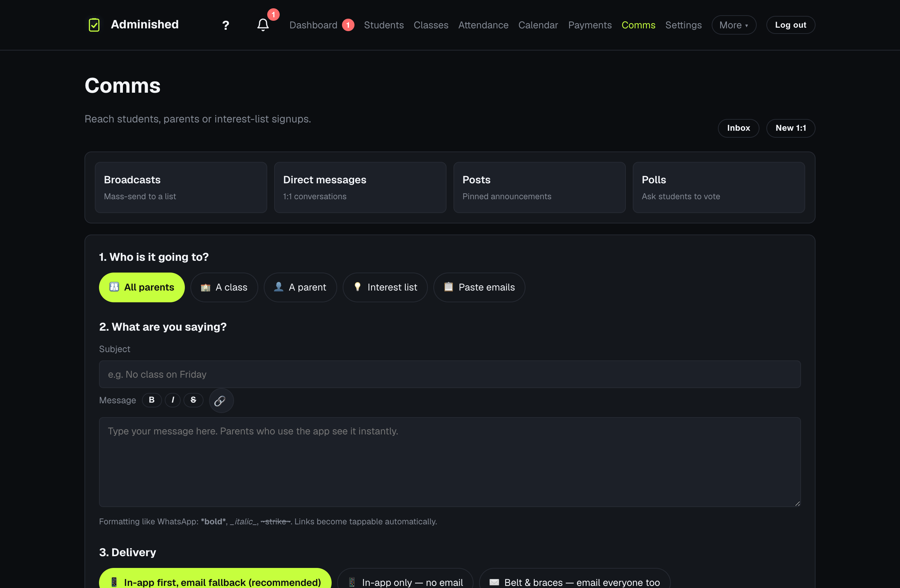Click the '1. Who is it going to?' heading
Viewport: 900px width, 588px height.
tap(154, 257)
